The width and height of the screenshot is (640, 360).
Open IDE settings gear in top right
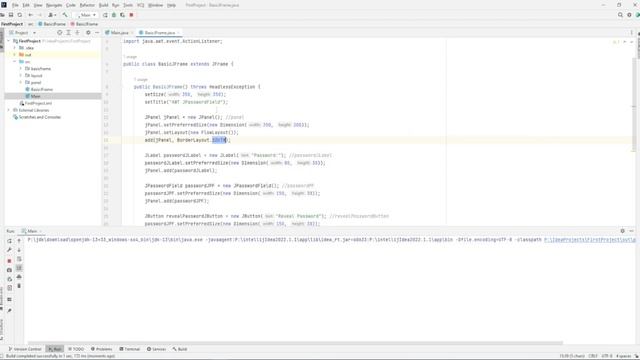click(629, 15)
